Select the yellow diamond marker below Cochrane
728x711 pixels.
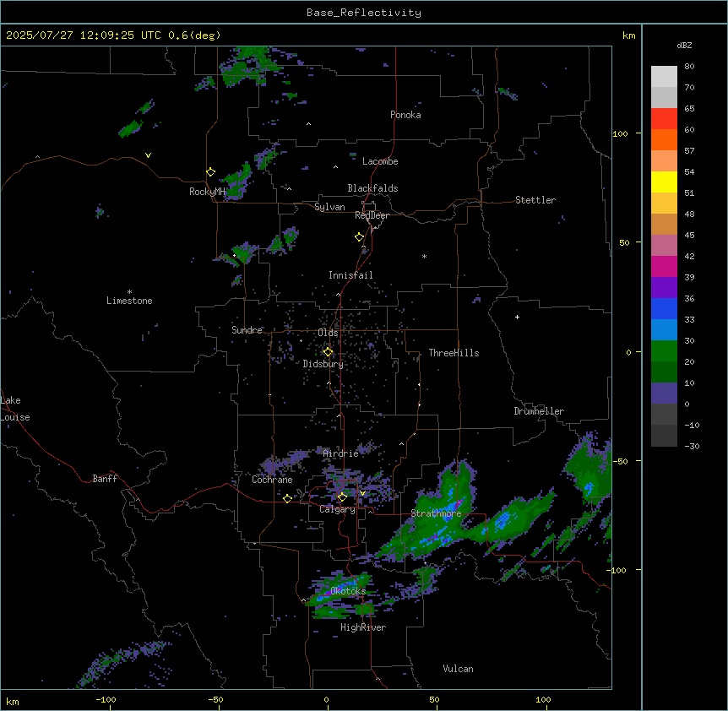tap(287, 498)
